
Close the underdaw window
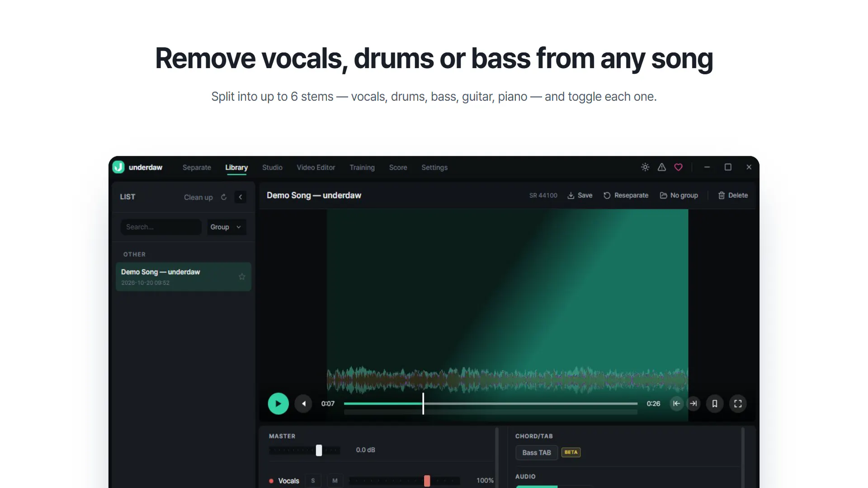coord(749,167)
